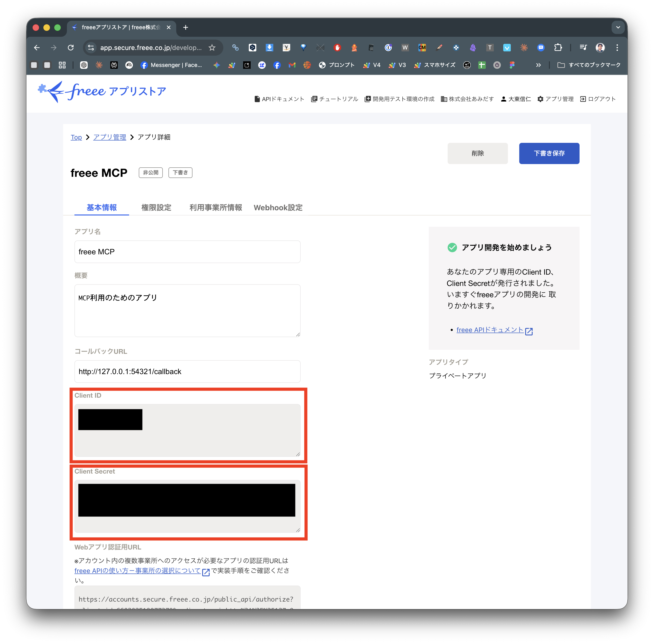This screenshot has height=644, width=654.
Task: Open Chrome's three-dot menu
Action: pyautogui.click(x=617, y=48)
